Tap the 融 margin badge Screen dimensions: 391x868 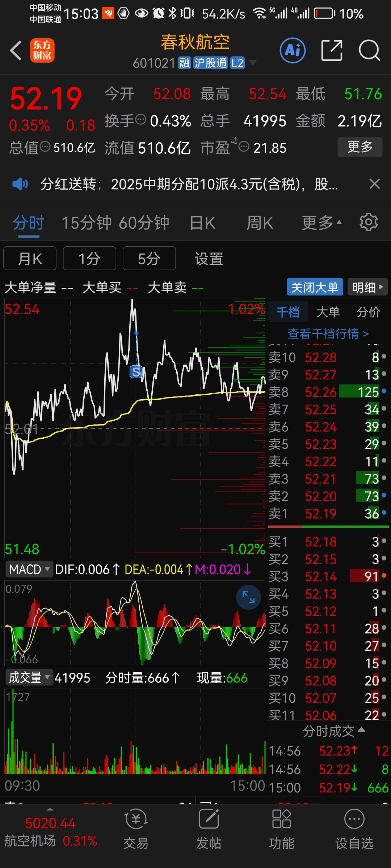click(x=184, y=63)
